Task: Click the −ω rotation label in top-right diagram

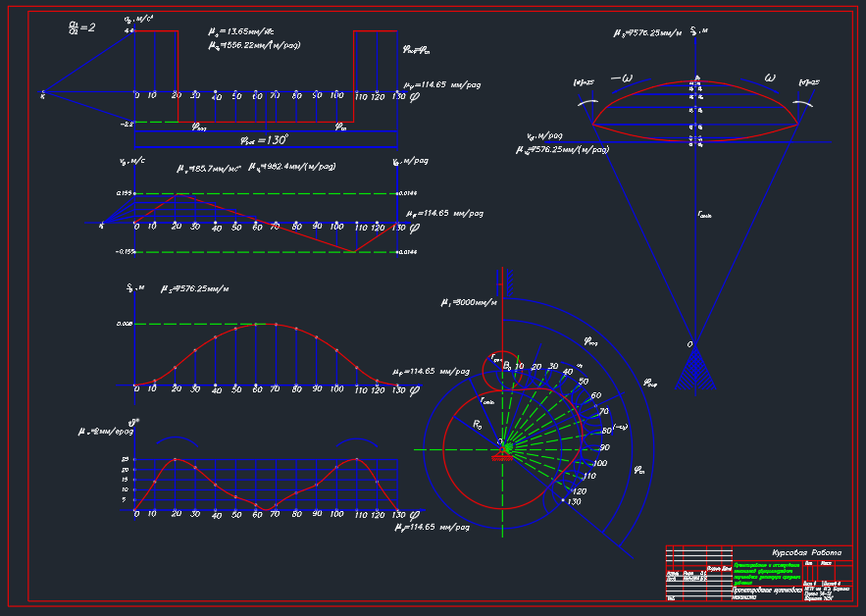Action: click(622, 78)
